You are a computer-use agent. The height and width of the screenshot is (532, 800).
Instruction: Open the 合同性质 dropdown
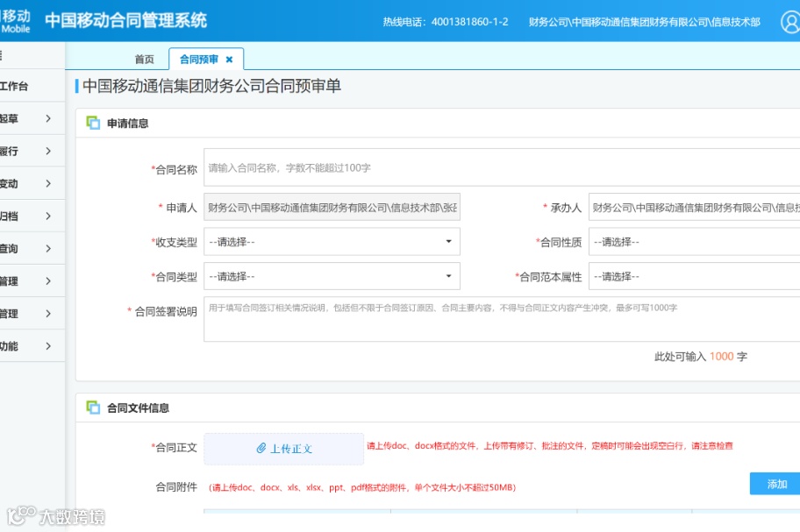694,242
